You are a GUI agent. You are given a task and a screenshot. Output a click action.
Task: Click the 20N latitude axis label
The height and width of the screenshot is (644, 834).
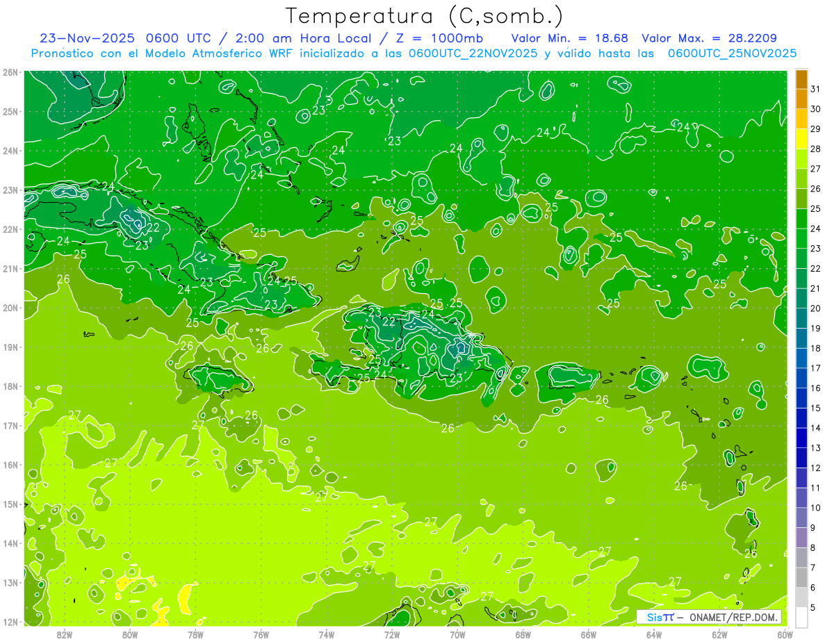10,308
